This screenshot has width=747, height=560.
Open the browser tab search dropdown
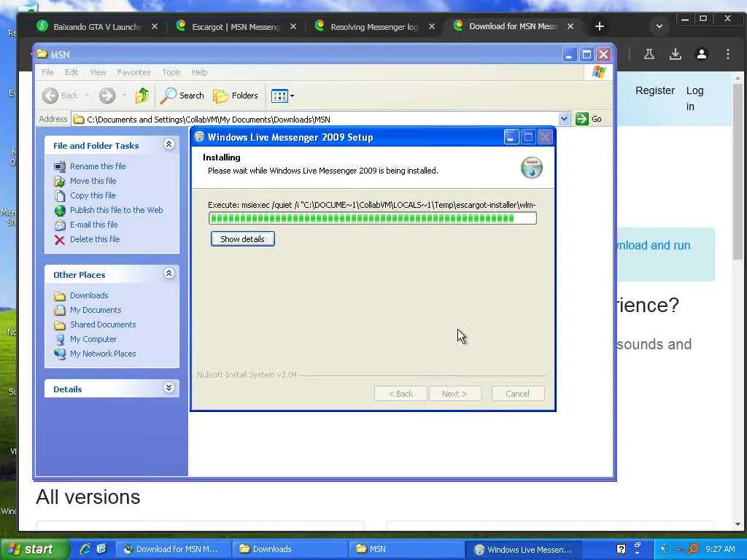pos(659,27)
